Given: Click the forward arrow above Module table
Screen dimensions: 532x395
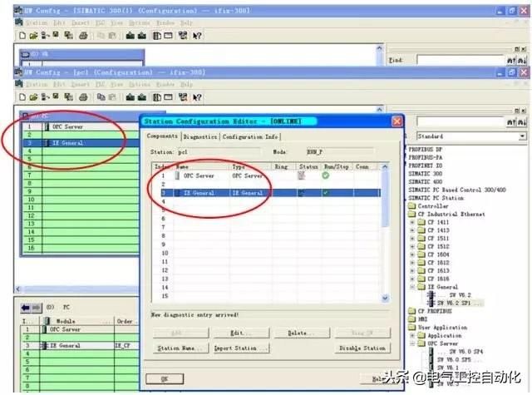Looking at the screenshot, I should click(37, 308).
